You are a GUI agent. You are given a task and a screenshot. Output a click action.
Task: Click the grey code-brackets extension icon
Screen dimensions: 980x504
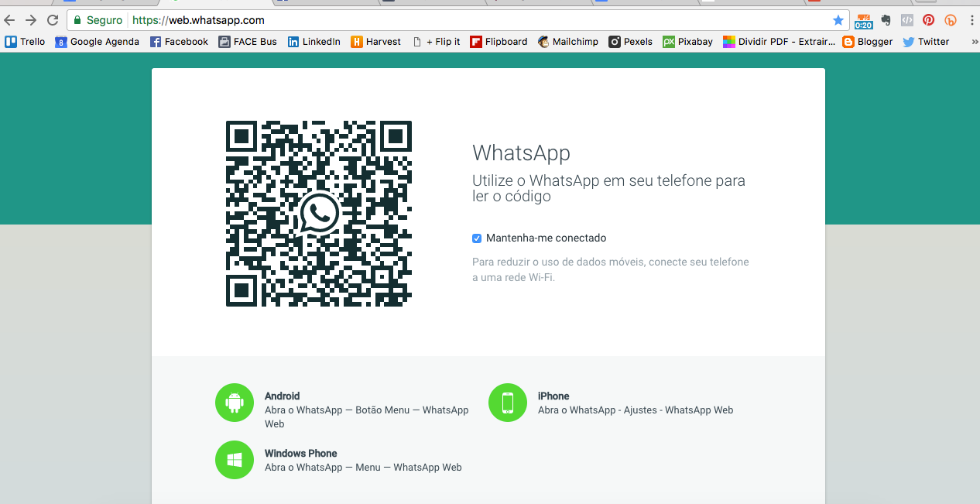[x=907, y=20]
